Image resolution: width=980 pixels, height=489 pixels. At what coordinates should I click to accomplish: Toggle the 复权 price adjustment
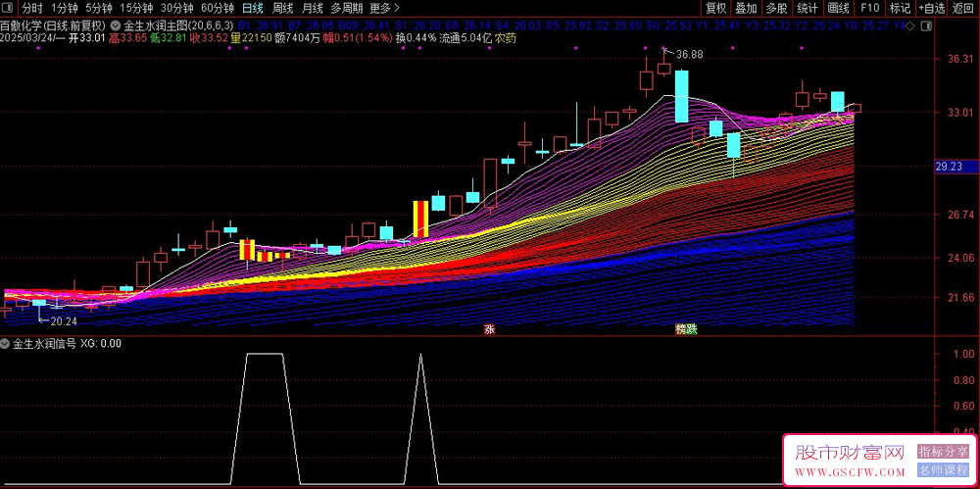tap(716, 8)
